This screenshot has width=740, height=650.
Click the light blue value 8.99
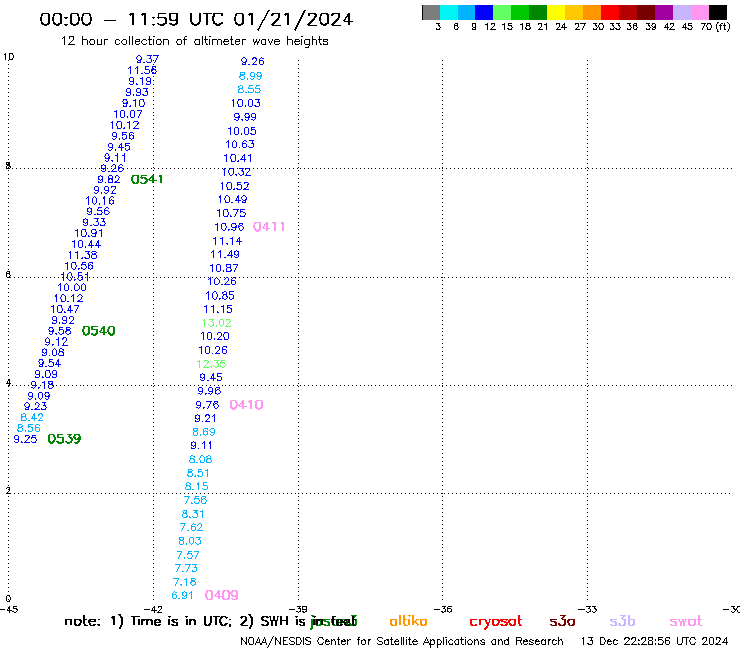(250, 76)
